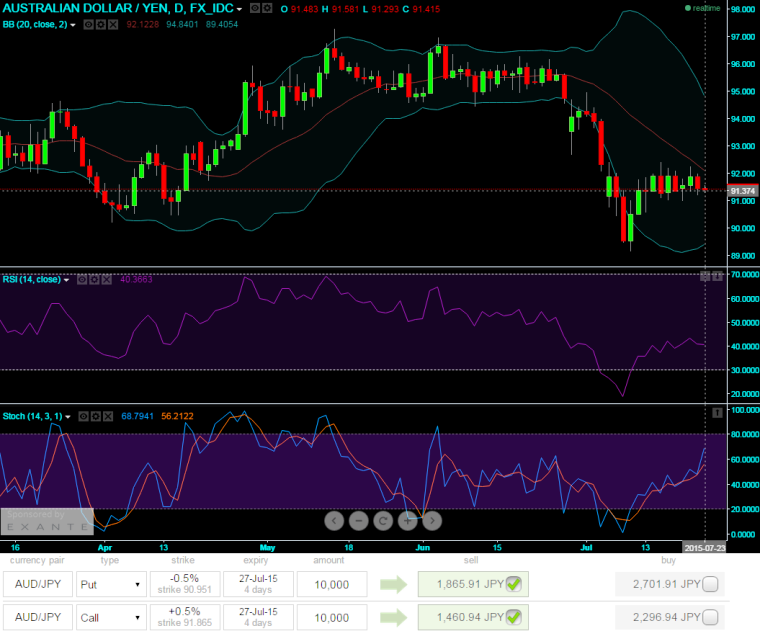Expand the Australian Dollar / Yen symbol dropdown
The image size is (760, 631).
click(x=239, y=8)
